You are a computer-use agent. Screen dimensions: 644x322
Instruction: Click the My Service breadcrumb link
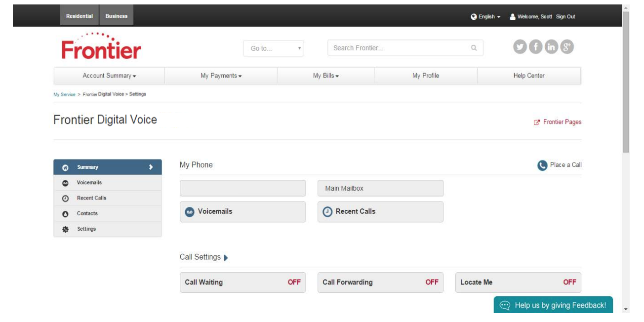(x=64, y=94)
